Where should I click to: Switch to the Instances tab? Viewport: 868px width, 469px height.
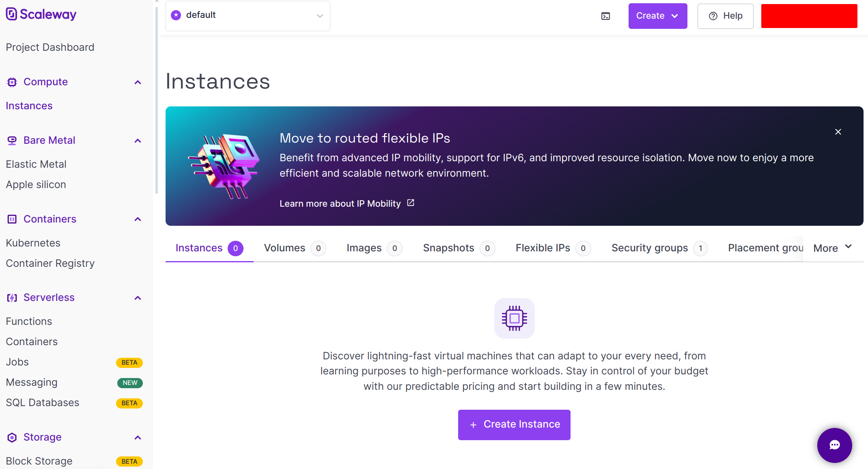pos(209,248)
